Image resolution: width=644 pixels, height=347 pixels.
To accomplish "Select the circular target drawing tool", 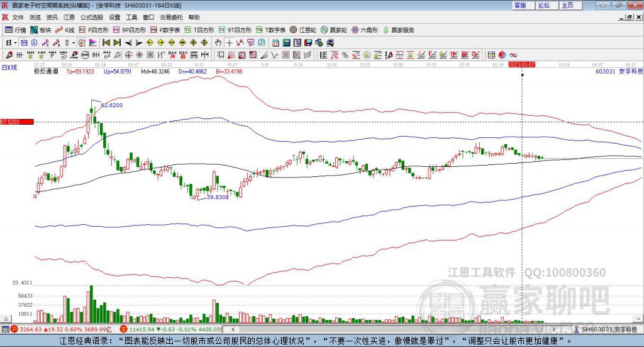I will click(x=128, y=55).
